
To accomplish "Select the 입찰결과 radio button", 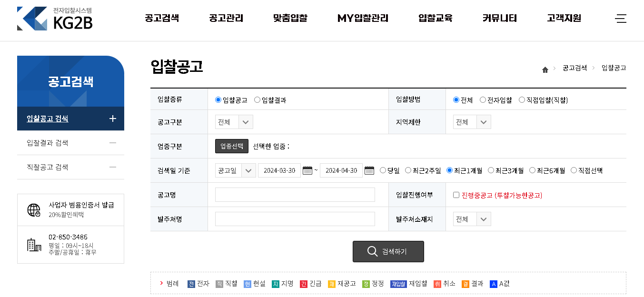I will (257, 100).
